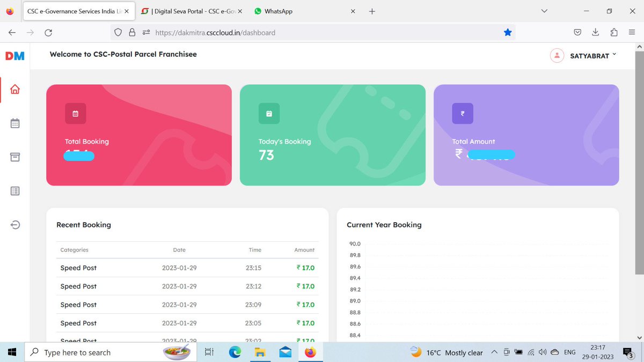The image size is (644, 362).
Task: Open File Explorer from taskbar
Action: pyautogui.click(x=260, y=352)
